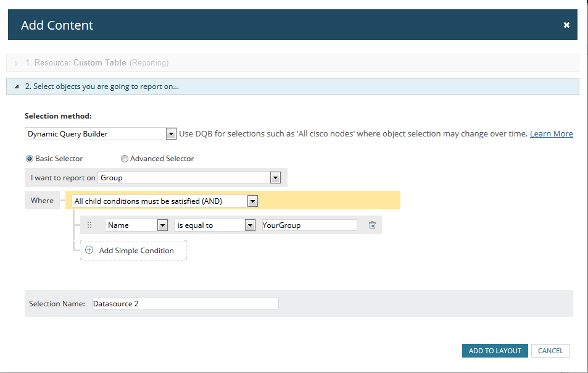Click the YourGroup value input field

(x=308, y=225)
